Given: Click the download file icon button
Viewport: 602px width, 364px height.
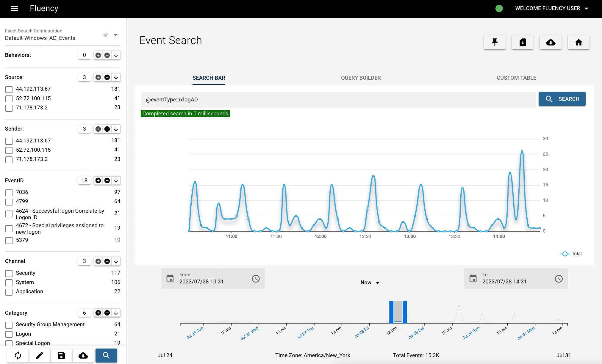Looking at the screenshot, I should [523, 43].
